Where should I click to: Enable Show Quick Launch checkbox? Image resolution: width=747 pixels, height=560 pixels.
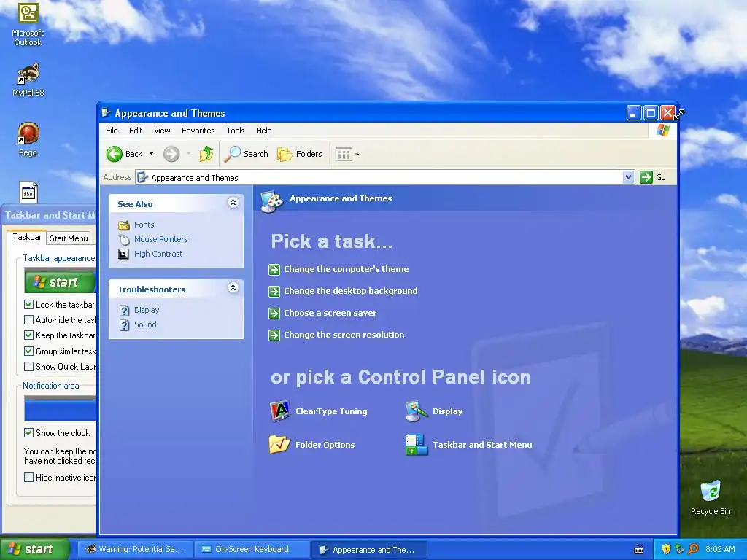click(28, 366)
